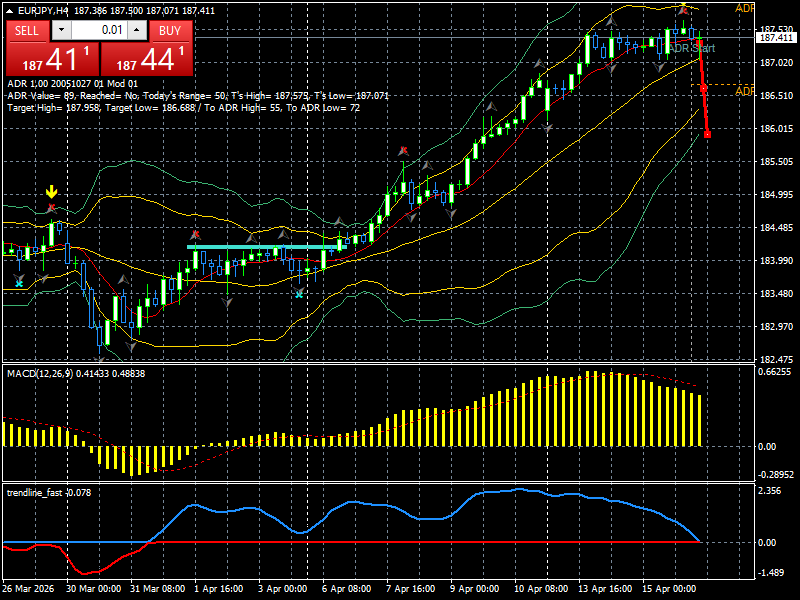Click the 184.485 price axis label
800x600 pixels.
[x=777, y=228]
